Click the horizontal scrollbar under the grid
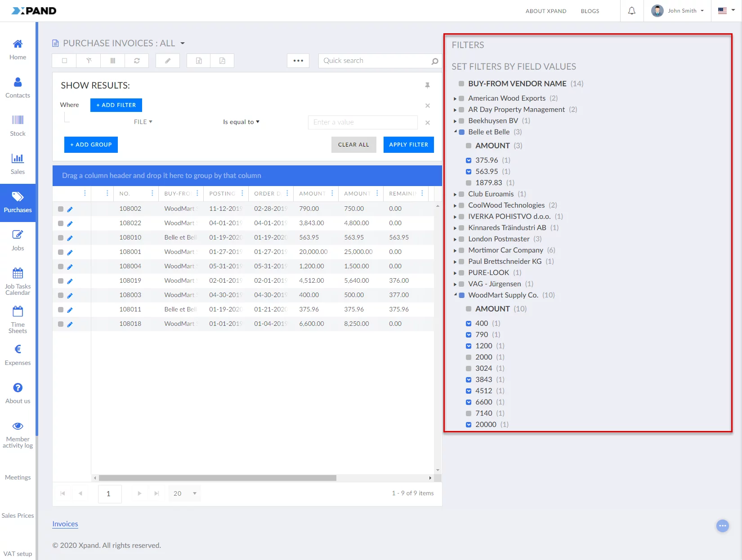This screenshot has height=560, width=742. pos(218,478)
